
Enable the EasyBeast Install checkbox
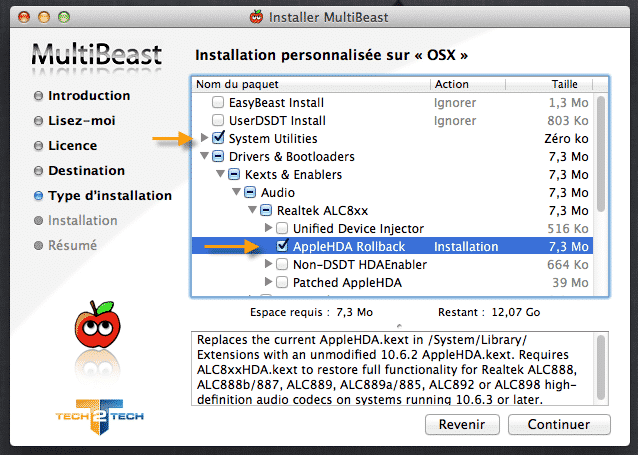(218, 103)
